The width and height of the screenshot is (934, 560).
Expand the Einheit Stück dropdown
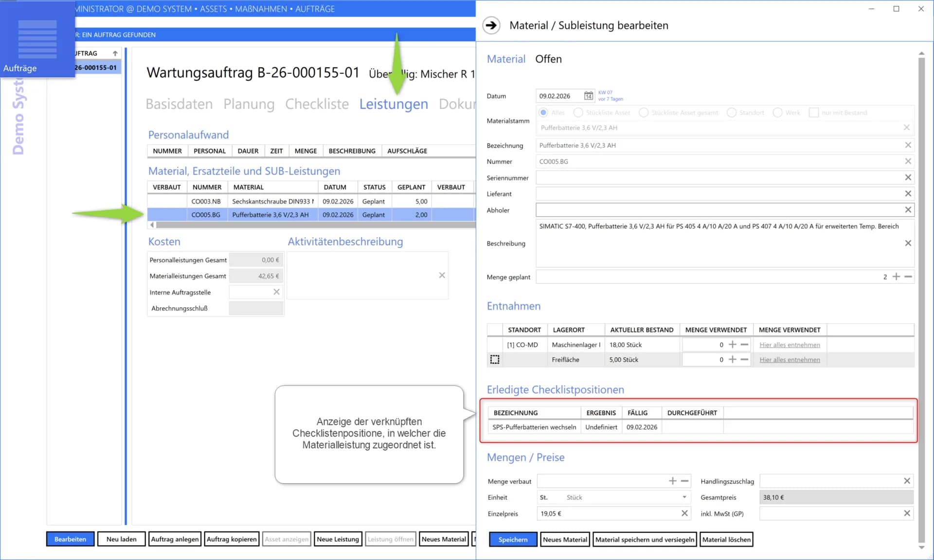coord(684,497)
